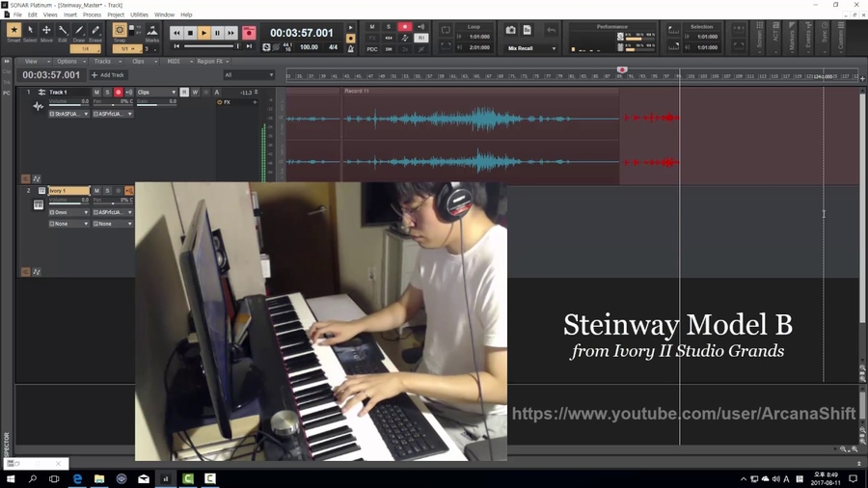This screenshot has width=868, height=488.
Task: Open the Edit menu
Action: (x=33, y=14)
